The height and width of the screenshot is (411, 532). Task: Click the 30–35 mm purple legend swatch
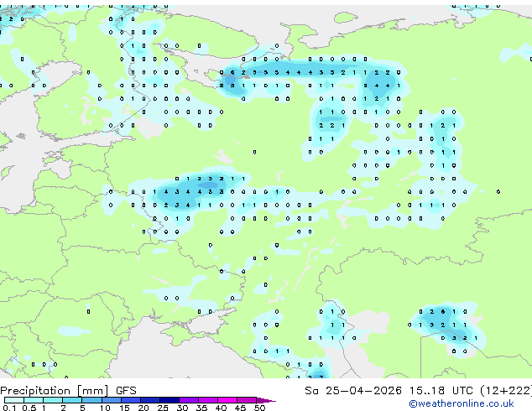[189, 400]
